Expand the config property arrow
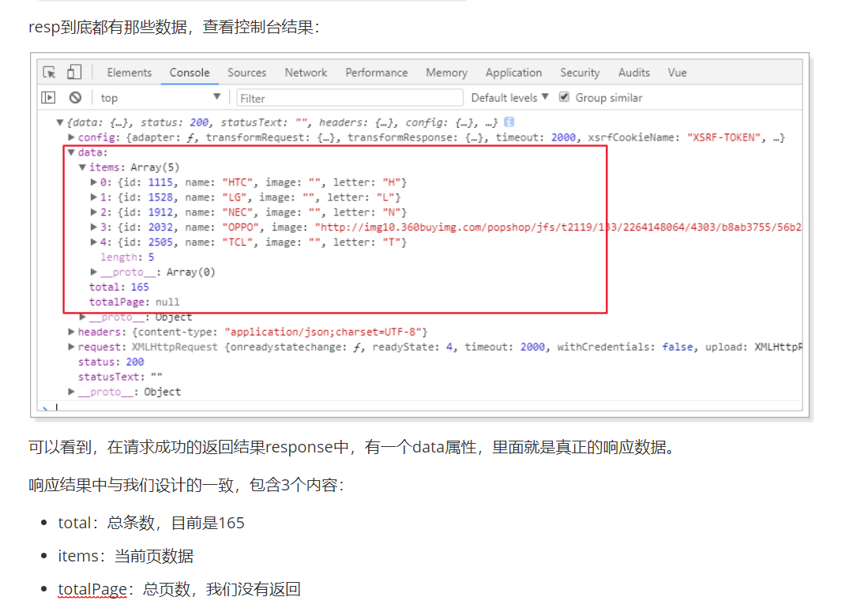The image size is (868, 612). point(71,137)
